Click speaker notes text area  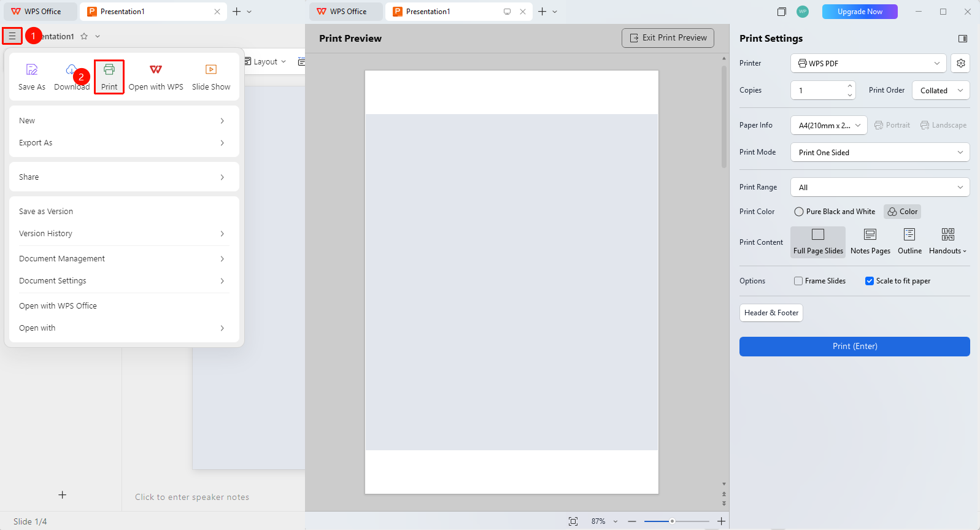tap(192, 497)
